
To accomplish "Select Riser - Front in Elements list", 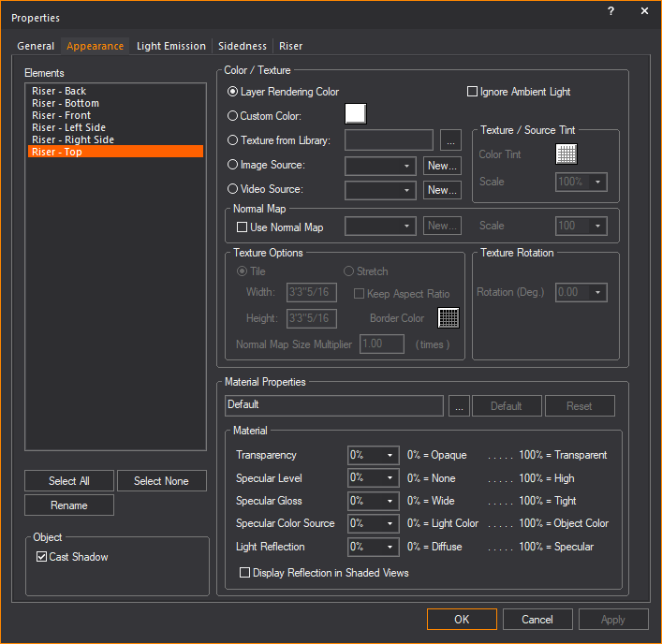I will (61, 115).
